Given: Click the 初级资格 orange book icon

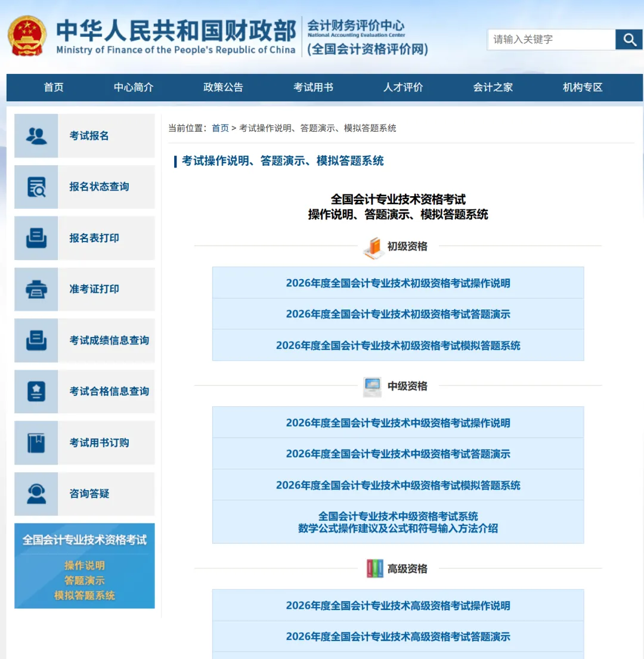Looking at the screenshot, I should pyautogui.click(x=373, y=247).
